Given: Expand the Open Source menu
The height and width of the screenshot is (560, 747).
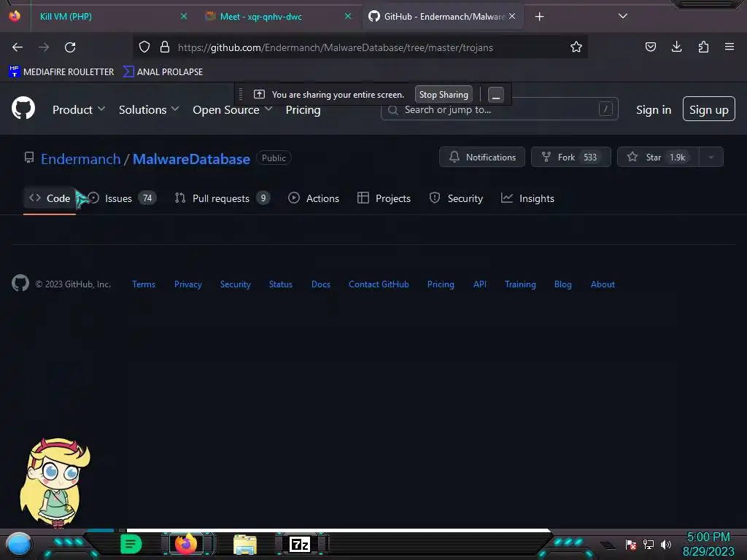Looking at the screenshot, I should tap(233, 109).
